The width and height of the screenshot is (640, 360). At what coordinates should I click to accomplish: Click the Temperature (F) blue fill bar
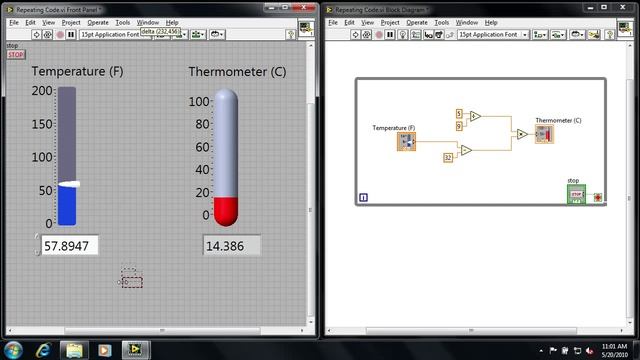coord(67,206)
